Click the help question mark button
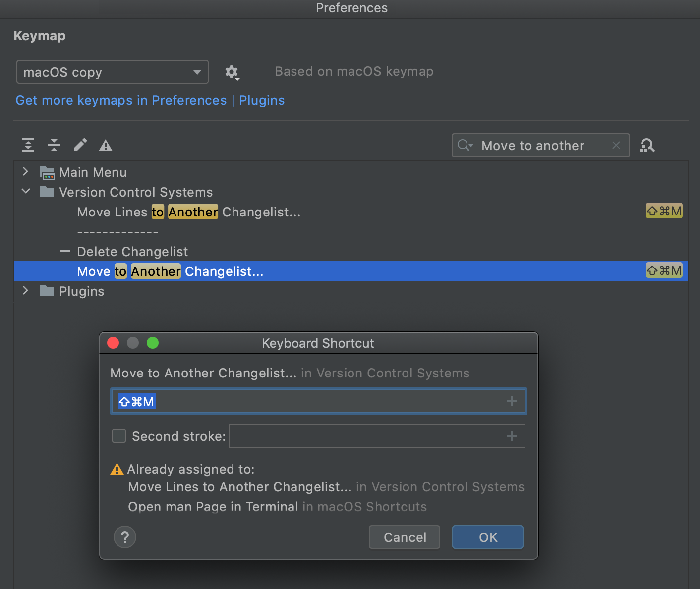 [125, 537]
